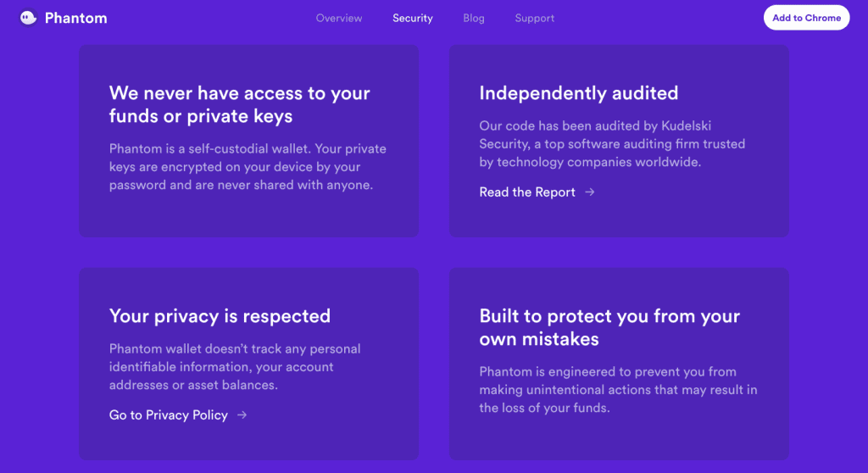
Task: Click the personal identifiable information paragraph
Action: pos(235,367)
